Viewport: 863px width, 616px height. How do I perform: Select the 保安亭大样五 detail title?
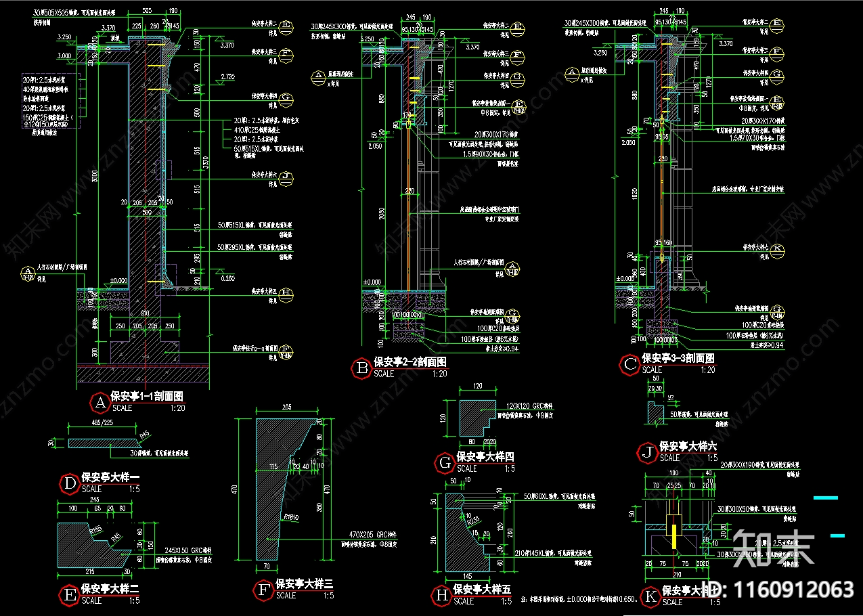point(481,589)
